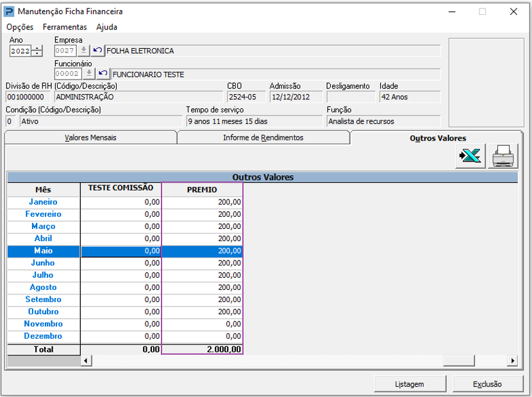The width and height of the screenshot is (532, 397).
Task: Click the undo arrow next to Funcionário
Action: (x=103, y=74)
